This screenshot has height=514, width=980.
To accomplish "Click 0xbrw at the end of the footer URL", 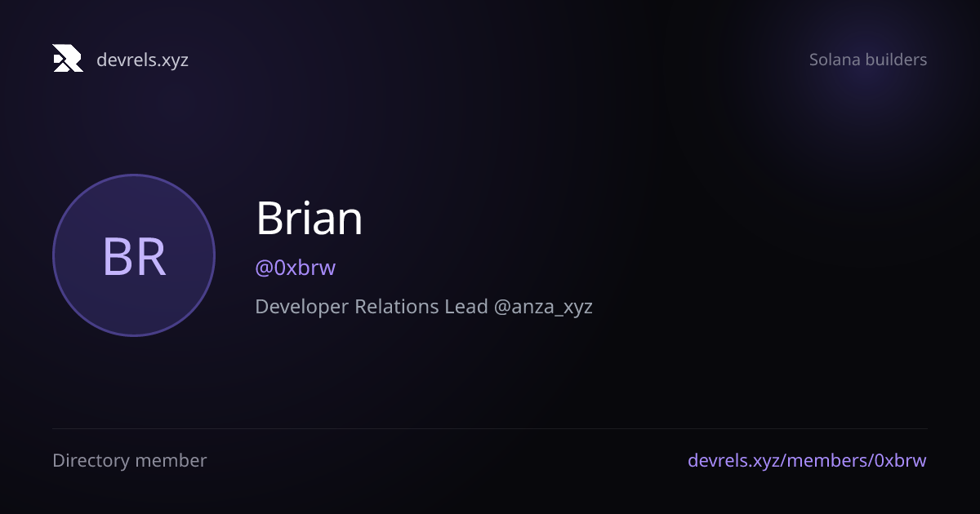I will coord(901,460).
